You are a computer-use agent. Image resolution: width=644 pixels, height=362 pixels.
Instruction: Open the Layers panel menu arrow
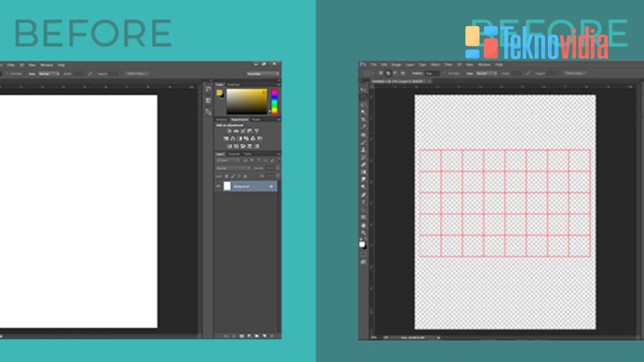point(279,154)
